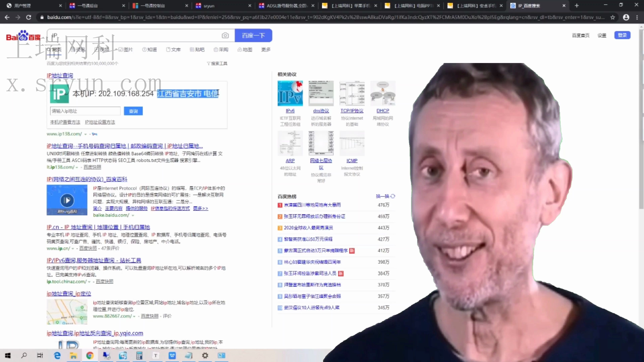Click the 百度一下 search button
The image size is (644, 362).
[253, 36]
